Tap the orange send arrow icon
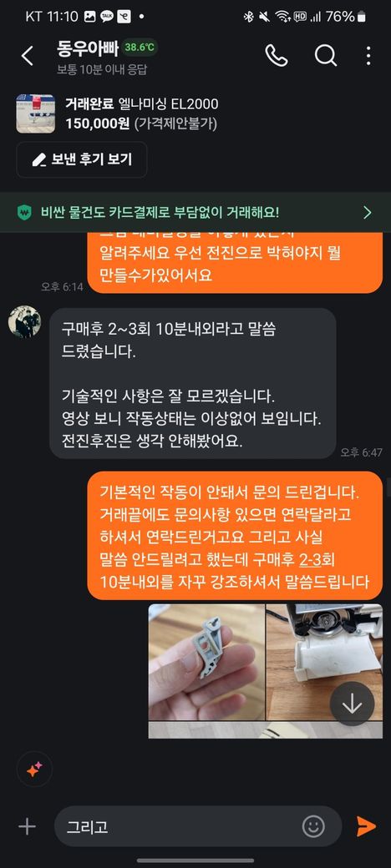Viewport: 391px width, 868px height. click(x=366, y=826)
